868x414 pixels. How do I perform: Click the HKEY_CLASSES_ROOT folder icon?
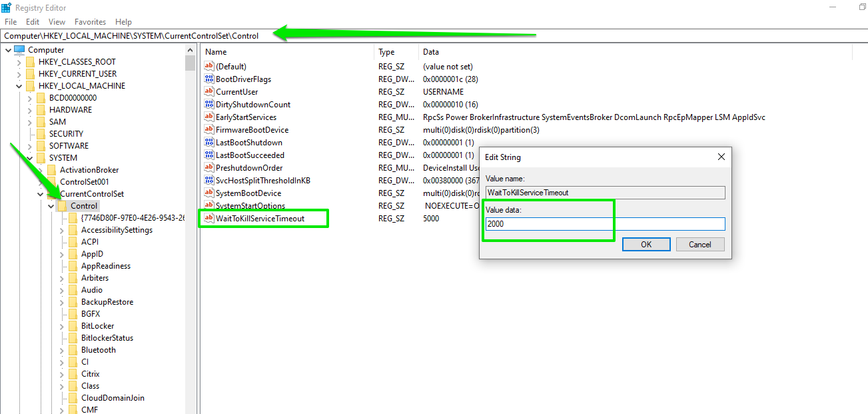(x=31, y=62)
